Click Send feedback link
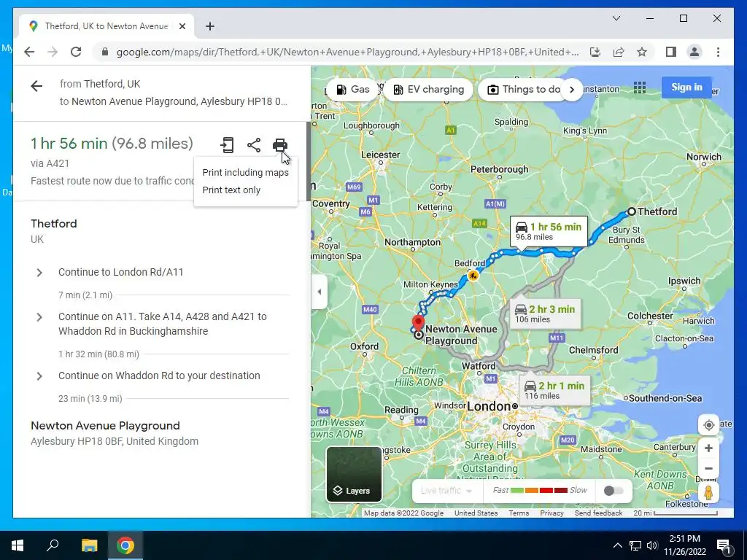 (598, 513)
